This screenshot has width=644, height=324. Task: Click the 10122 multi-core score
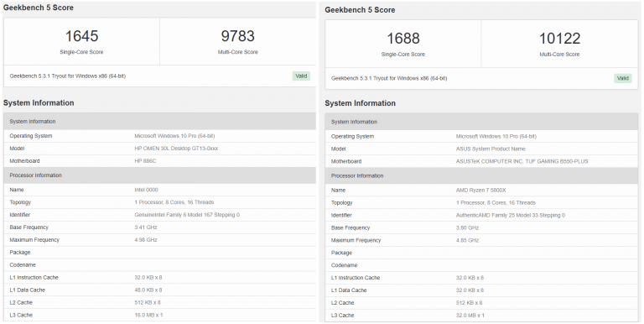click(x=559, y=39)
